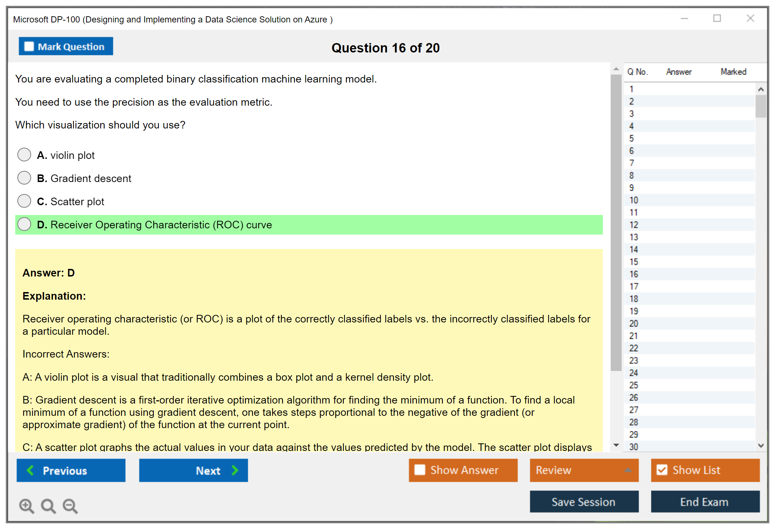This screenshot has width=778, height=532.
Task: Jump to question 20 in list
Action: tap(634, 323)
